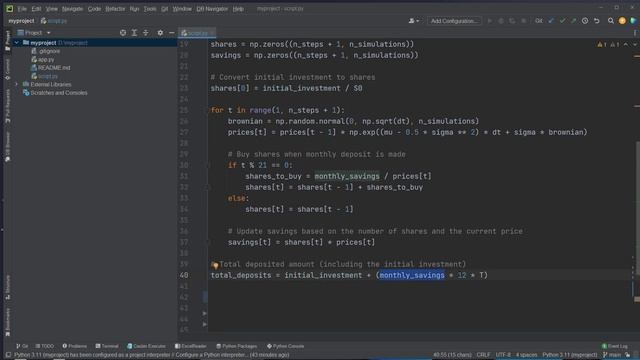This screenshot has width=640, height=360.
Task: Open Search Everywhere magnifier icon
Action: 611,21
